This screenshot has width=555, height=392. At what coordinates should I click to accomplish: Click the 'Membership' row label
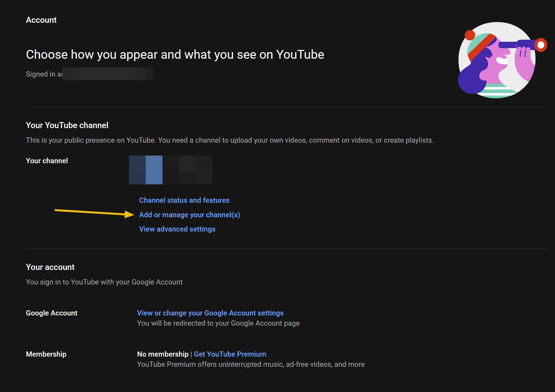click(46, 354)
